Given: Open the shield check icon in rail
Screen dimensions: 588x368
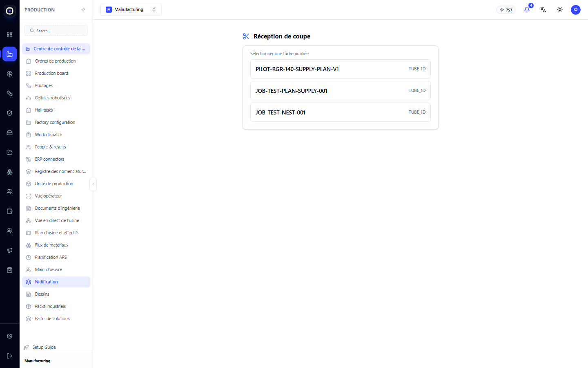Looking at the screenshot, I should pos(10,113).
